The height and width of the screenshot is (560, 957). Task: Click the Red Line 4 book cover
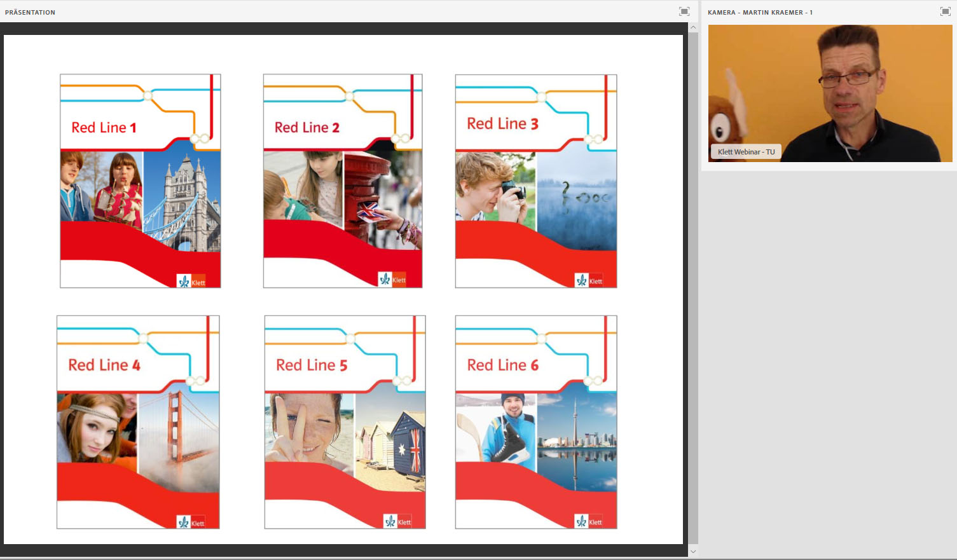(x=138, y=422)
